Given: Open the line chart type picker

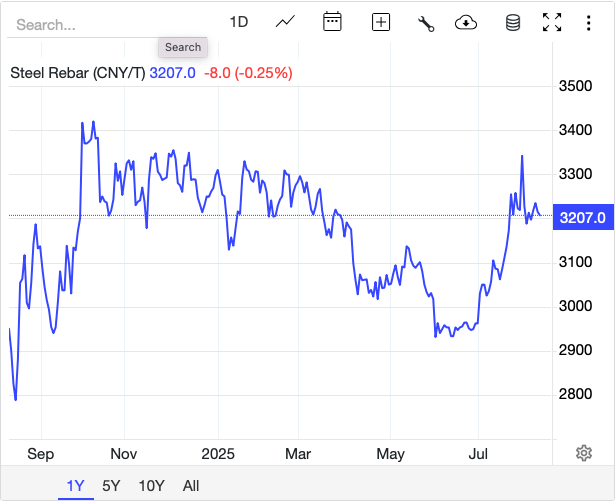Looking at the screenshot, I should pos(286,22).
